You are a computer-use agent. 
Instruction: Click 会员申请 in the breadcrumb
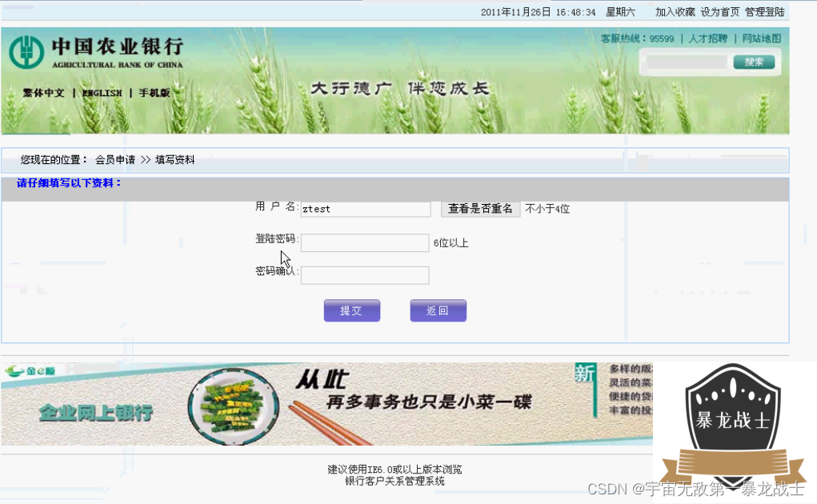(x=114, y=160)
